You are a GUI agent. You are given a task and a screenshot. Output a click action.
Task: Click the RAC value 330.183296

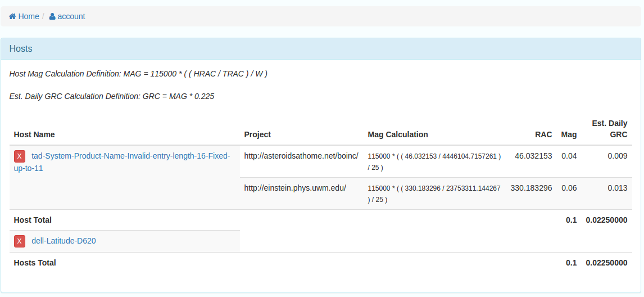(x=531, y=188)
